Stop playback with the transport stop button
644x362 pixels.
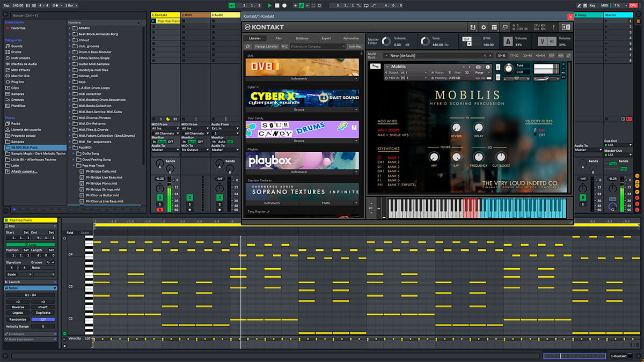[277, 5]
